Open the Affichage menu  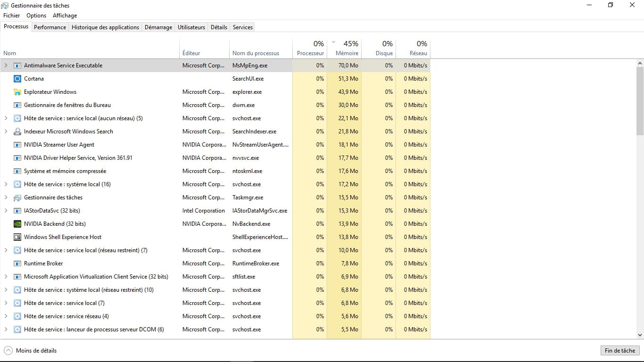(x=65, y=16)
